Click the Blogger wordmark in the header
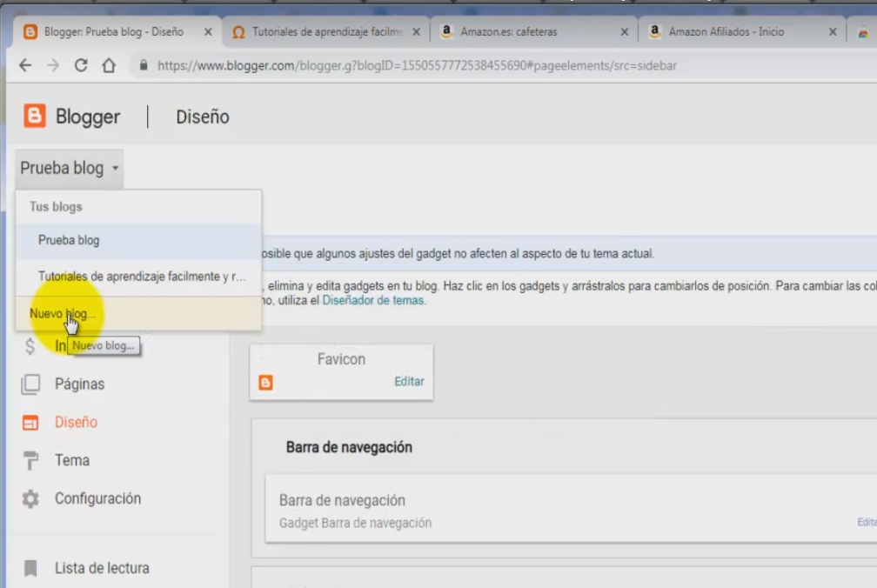This screenshot has width=877, height=588. point(88,117)
